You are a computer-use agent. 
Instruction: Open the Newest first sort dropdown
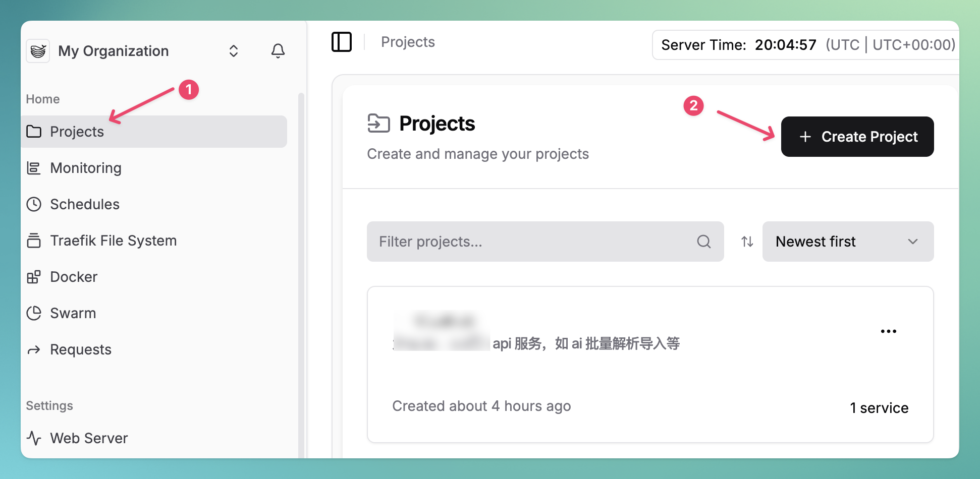tap(847, 242)
